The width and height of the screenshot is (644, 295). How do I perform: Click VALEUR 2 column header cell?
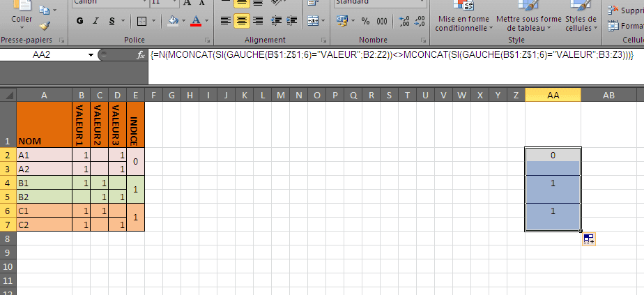click(100, 125)
